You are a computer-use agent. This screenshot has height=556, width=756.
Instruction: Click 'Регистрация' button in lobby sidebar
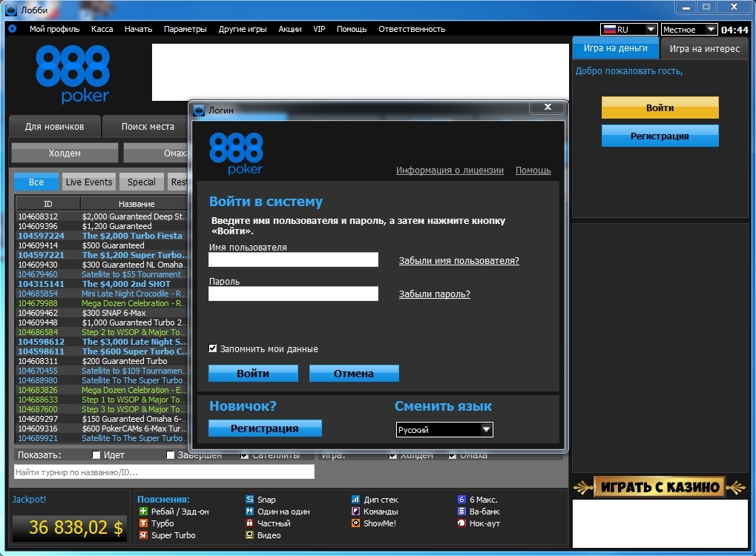[660, 136]
